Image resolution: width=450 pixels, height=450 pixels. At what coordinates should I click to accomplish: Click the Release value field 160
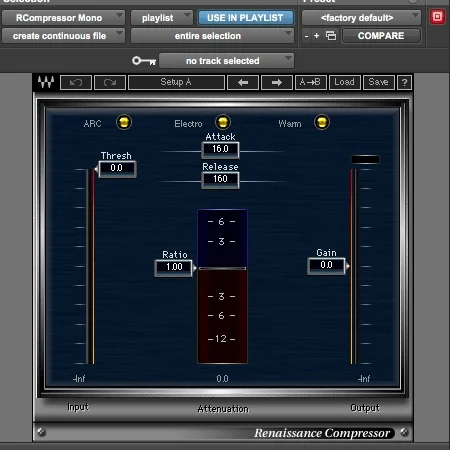[220, 179]
